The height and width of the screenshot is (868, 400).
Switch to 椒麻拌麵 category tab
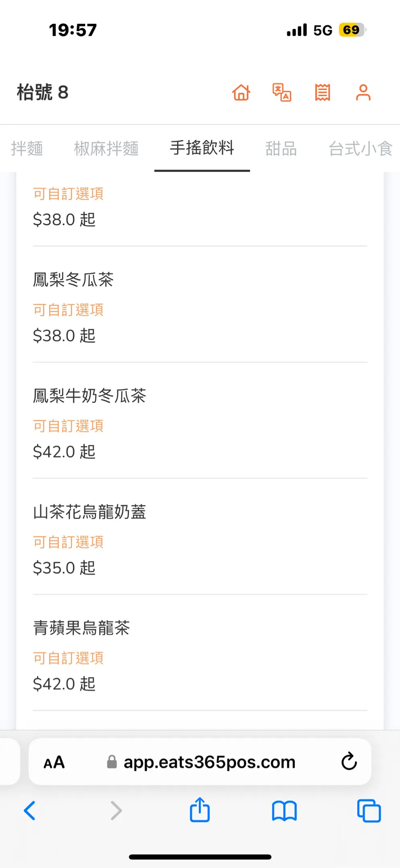pos(106,149)
